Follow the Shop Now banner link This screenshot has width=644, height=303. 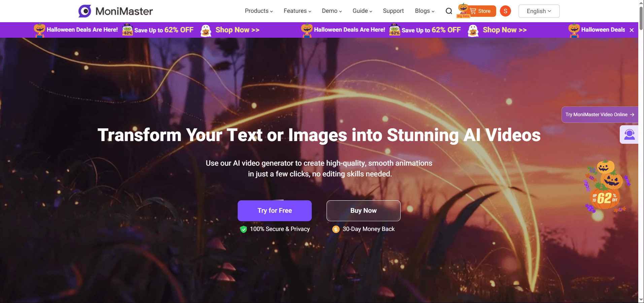click(237, 30)
